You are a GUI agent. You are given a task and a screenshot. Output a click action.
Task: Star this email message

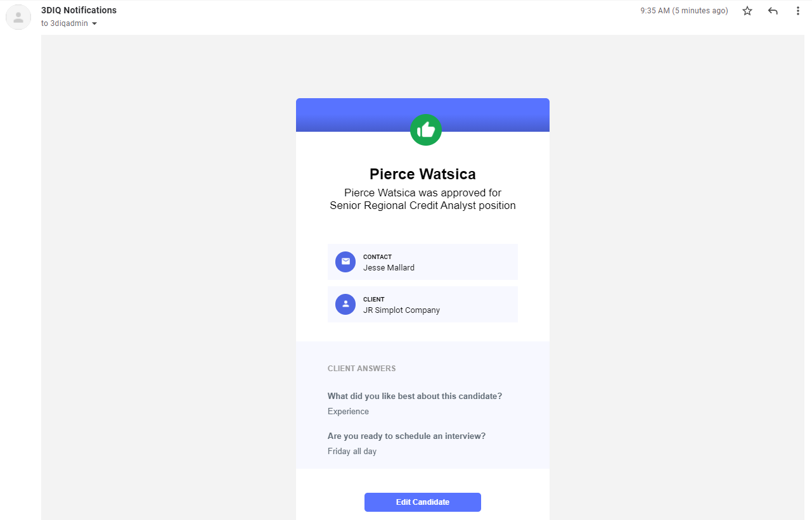[747, 11]
